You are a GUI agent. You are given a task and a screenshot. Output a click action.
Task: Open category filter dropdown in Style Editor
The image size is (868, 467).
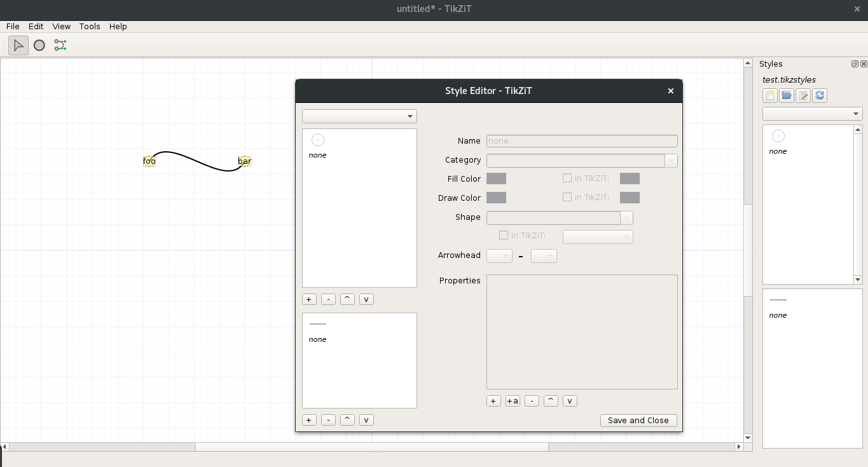(359, 116)
